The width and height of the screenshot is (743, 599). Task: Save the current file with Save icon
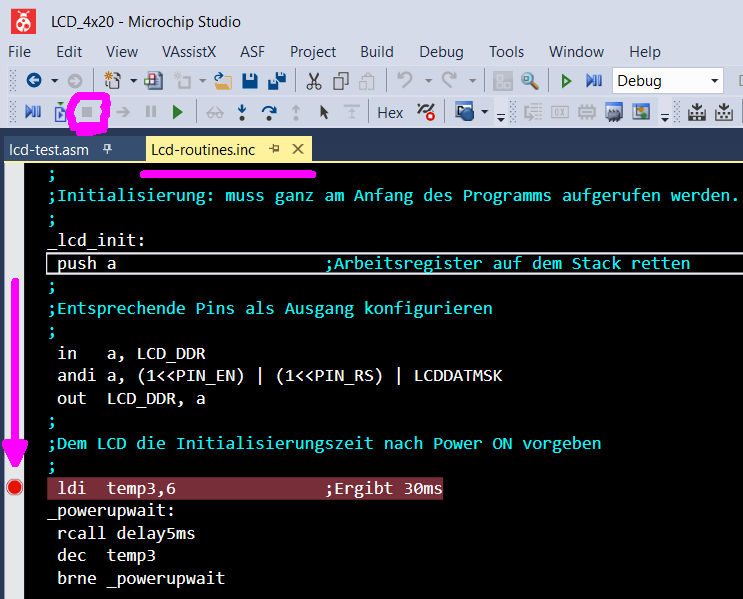250,81
